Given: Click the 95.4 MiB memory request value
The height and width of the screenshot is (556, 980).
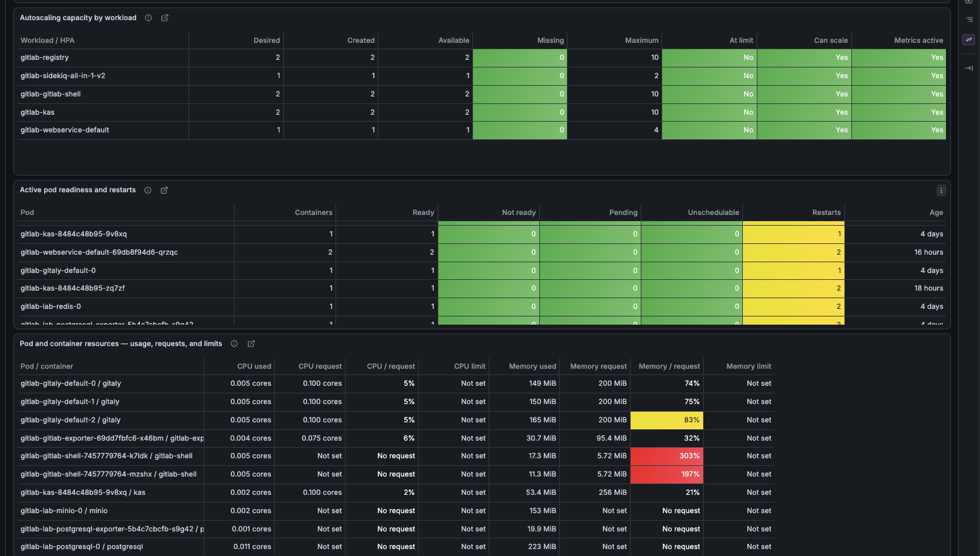Looking at the screenshot, I should click(x=612, y=438).
